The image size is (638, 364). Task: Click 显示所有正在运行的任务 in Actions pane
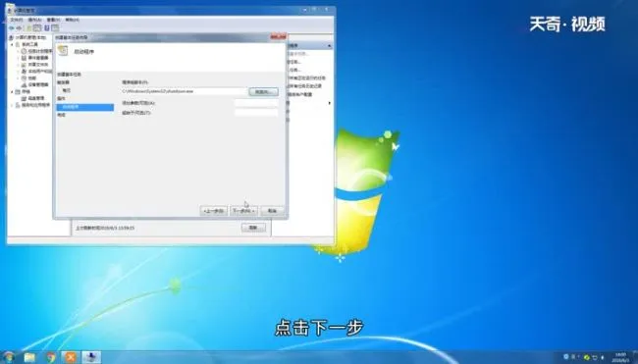tap(307, 78)
